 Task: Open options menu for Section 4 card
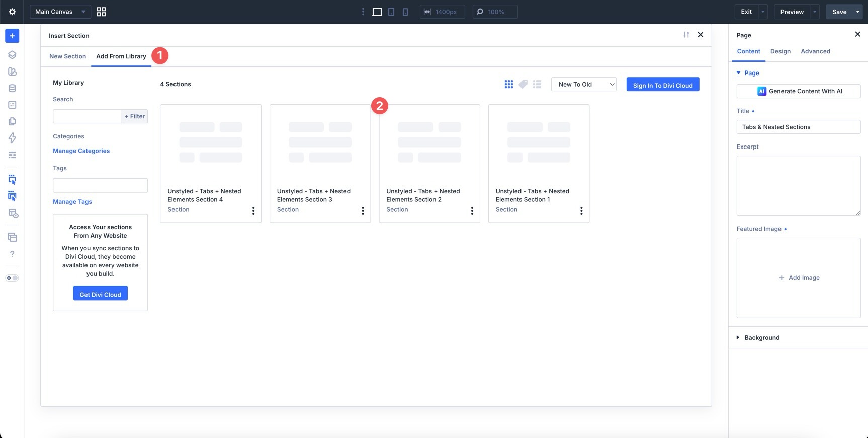click(253, 211)
